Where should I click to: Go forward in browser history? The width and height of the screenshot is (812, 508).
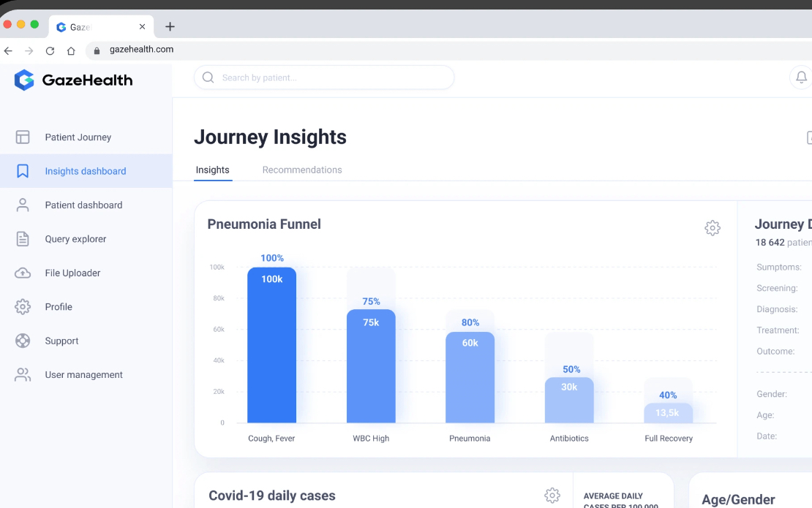pos(29,50)
